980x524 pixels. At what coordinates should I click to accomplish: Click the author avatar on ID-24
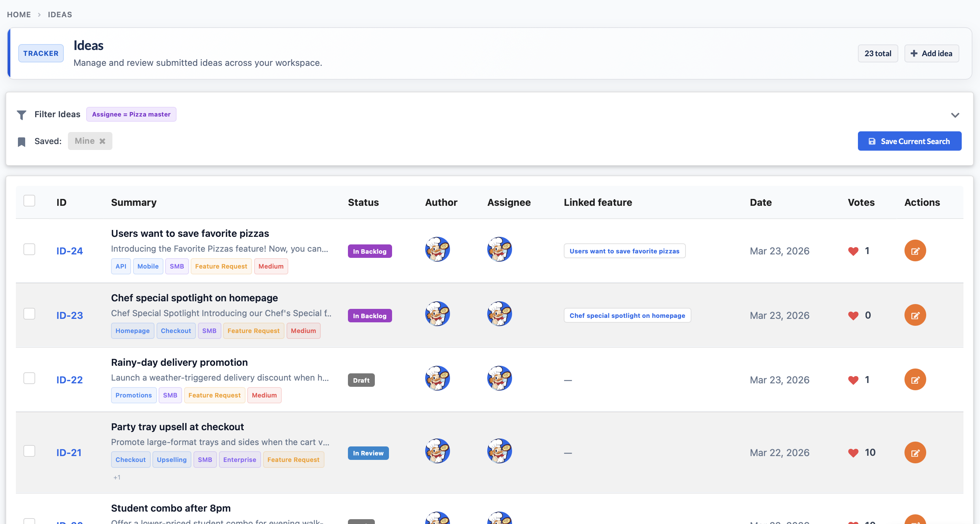438,250
